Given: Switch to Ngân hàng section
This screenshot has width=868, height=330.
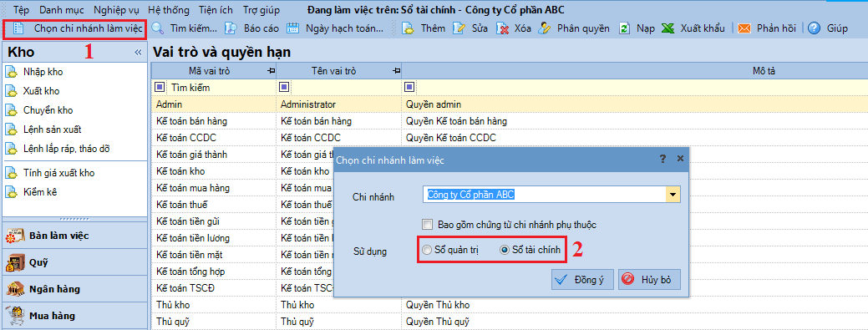Looking at the screenshot, I should (x=74, y=289).
